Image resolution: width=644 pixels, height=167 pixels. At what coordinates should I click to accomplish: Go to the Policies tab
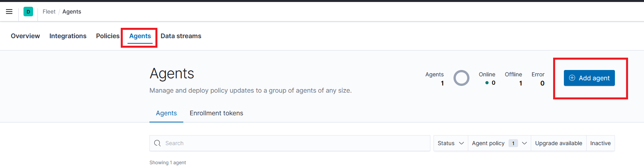point(108,36)
